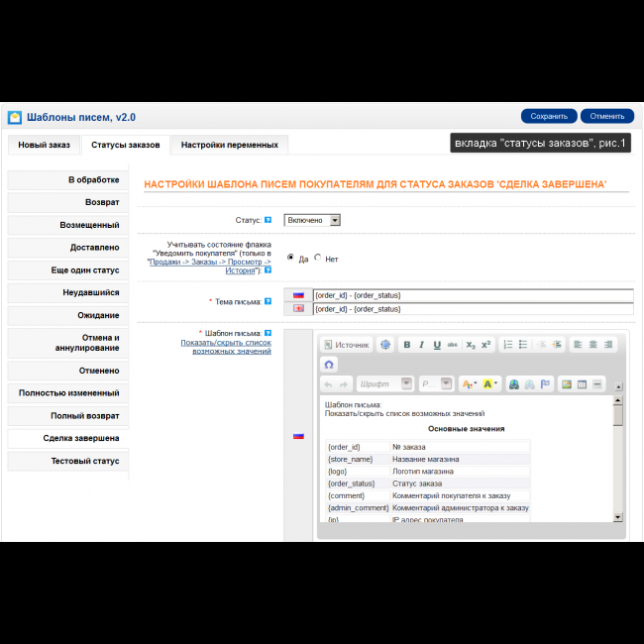The height and width of the screenshot is (644, 644).
Task: Switch to the 'Новый заказ' tab
Action: [x=44, y=145]
